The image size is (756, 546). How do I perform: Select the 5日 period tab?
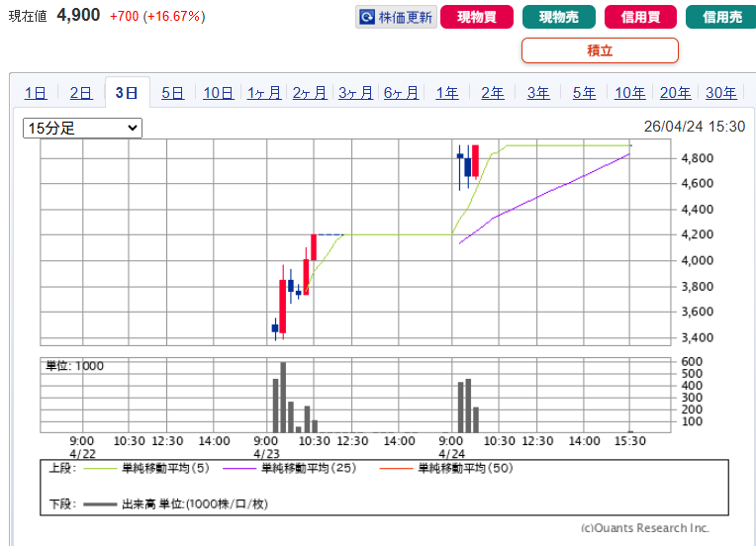(x=172, y=93)
